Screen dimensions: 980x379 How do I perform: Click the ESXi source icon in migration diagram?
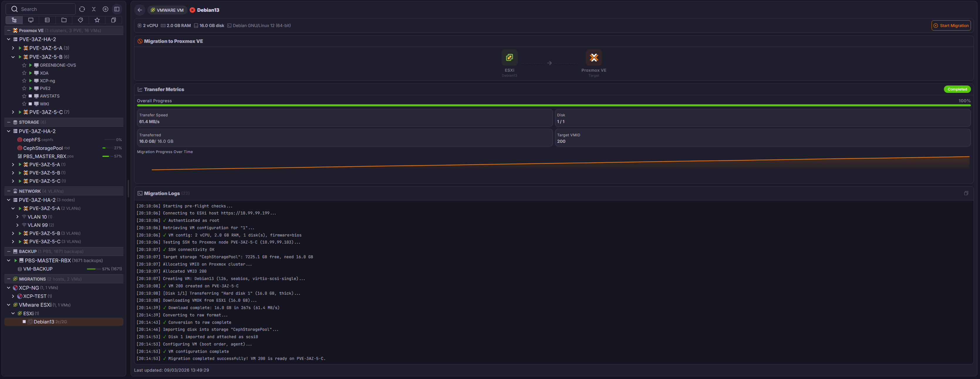pos(510,58)
